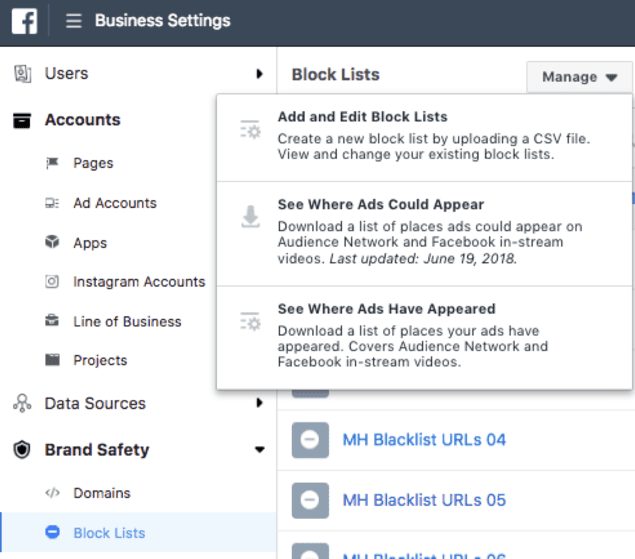Image resolution: width=635 pixels, height=559 pixels.
Task: Expand the Data Sources section arrow
Action: click(259, 404)
